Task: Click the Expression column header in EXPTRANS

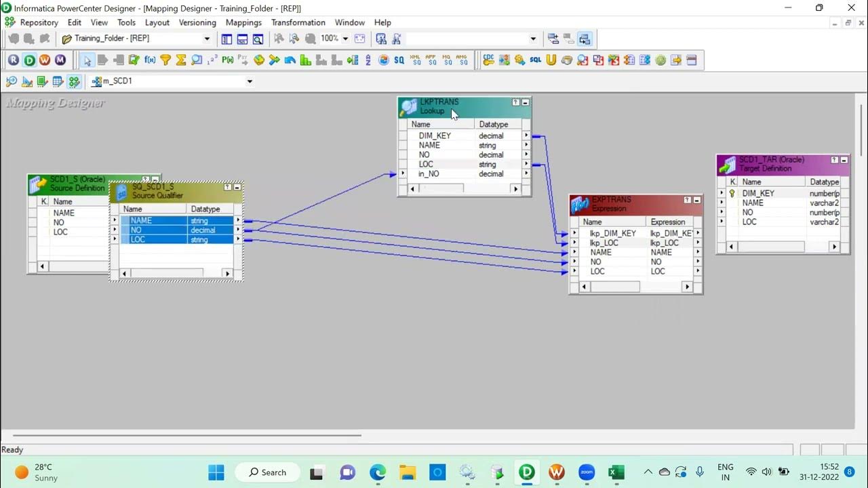Action: (x=669, y=222)
